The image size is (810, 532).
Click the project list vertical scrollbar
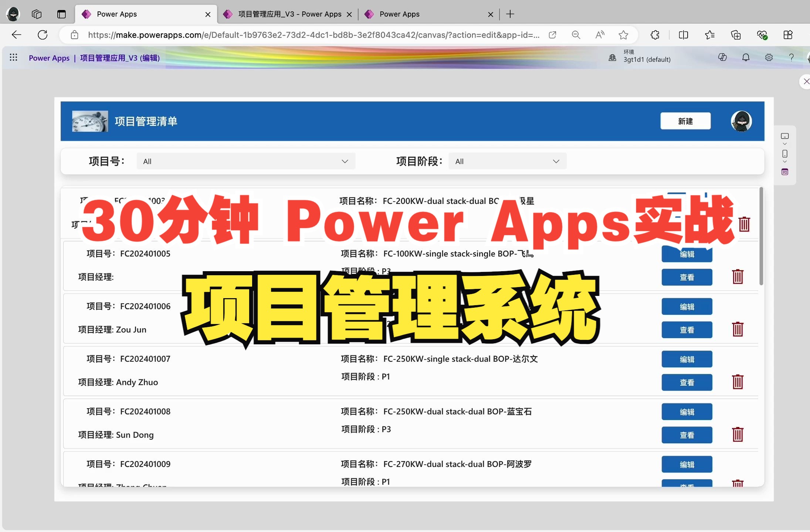[x=761, y=236]
